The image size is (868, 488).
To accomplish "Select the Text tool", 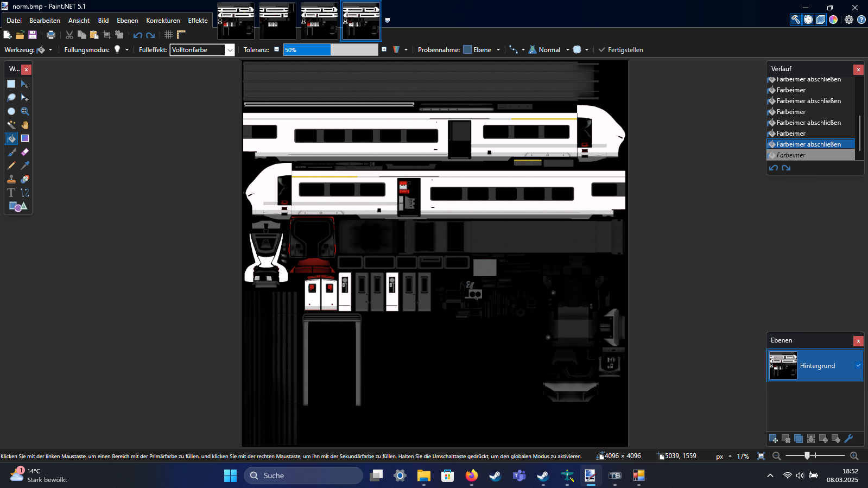I will click(11, 193).
